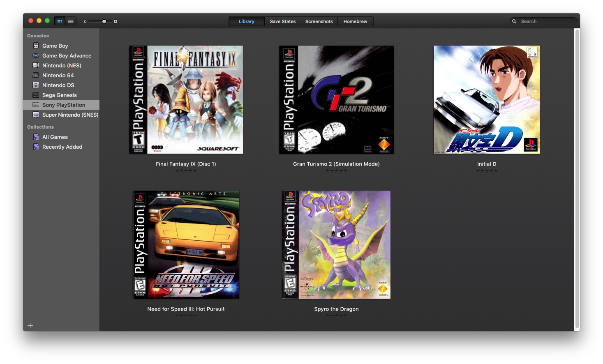Rate Gran Turismo 2 using stars
The image size is (603, 364).
tap(336, 171)
